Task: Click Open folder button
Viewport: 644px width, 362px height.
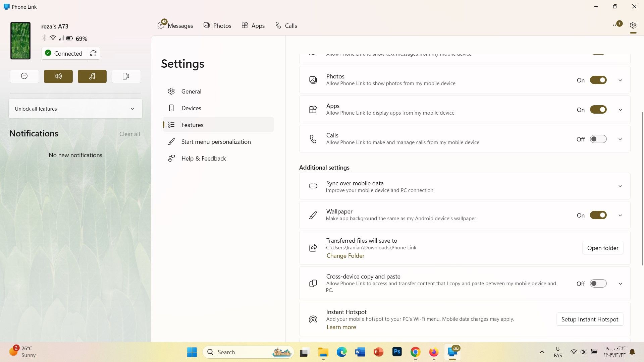Action: [x=602, y=248]
